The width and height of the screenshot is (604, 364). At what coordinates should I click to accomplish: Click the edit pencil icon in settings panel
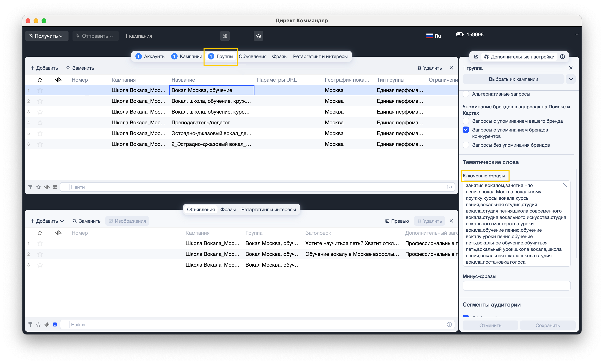[x=476, y=57]
